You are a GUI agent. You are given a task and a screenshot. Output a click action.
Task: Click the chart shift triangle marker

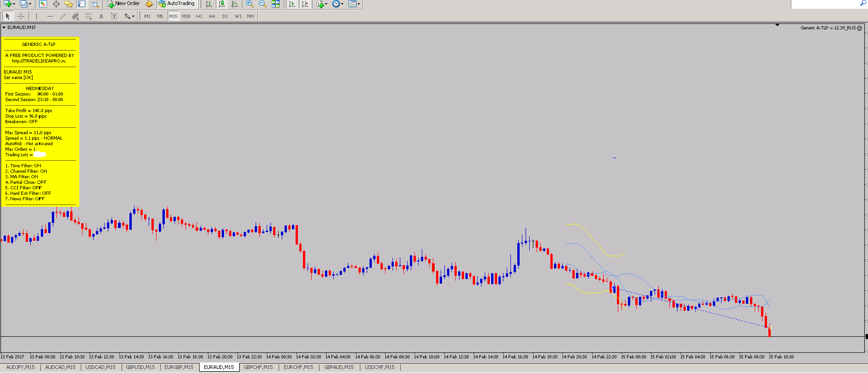pos(777,25)
